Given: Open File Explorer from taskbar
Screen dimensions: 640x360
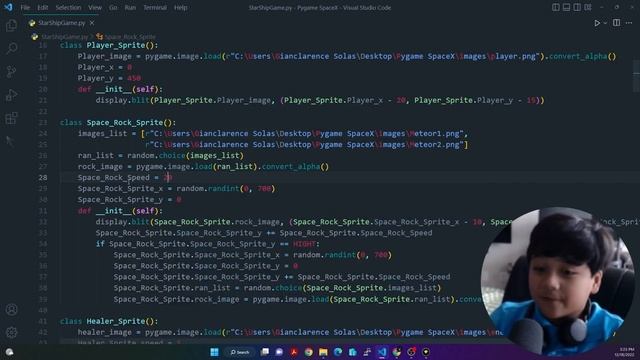Looking at the screenshot, I should click(x=323, y=352).
